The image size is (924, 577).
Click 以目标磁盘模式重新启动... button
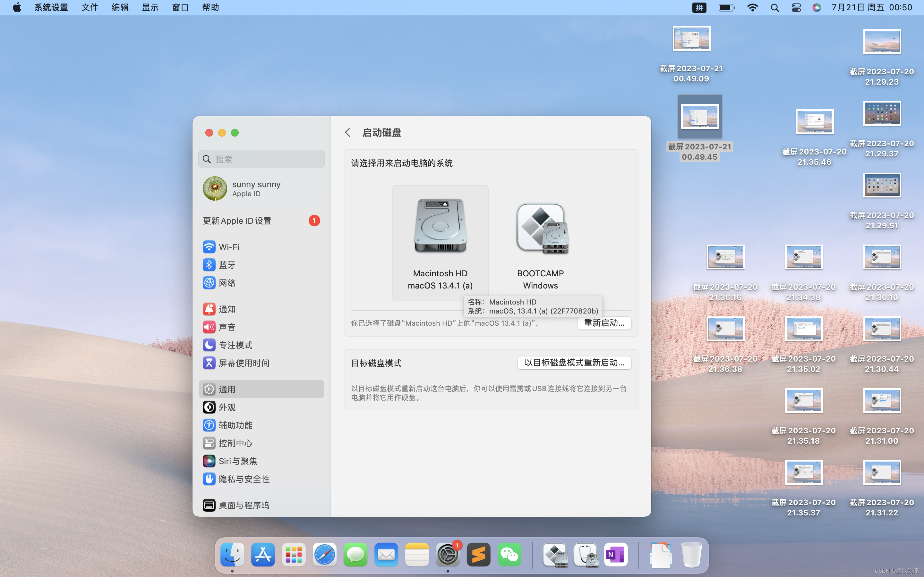(574, 363)
